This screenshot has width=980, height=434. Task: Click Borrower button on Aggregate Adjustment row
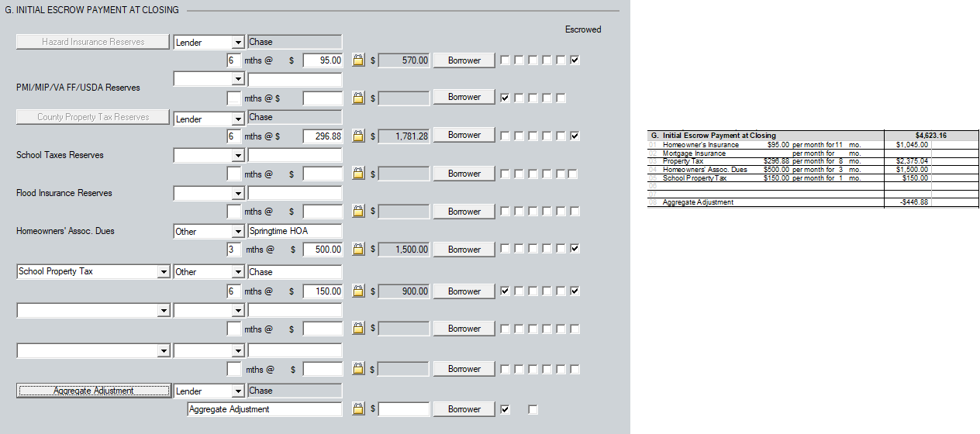(x=464, y=408)
